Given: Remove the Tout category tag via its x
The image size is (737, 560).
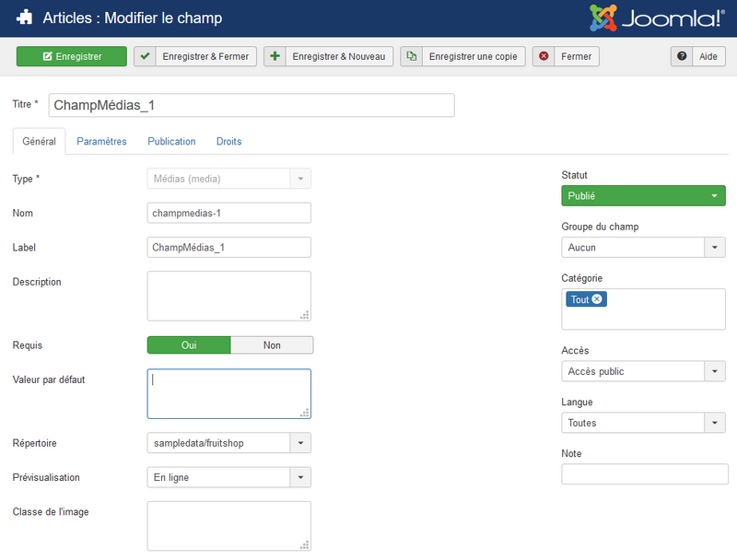Looking at the screenshot, I should [597, 299].
